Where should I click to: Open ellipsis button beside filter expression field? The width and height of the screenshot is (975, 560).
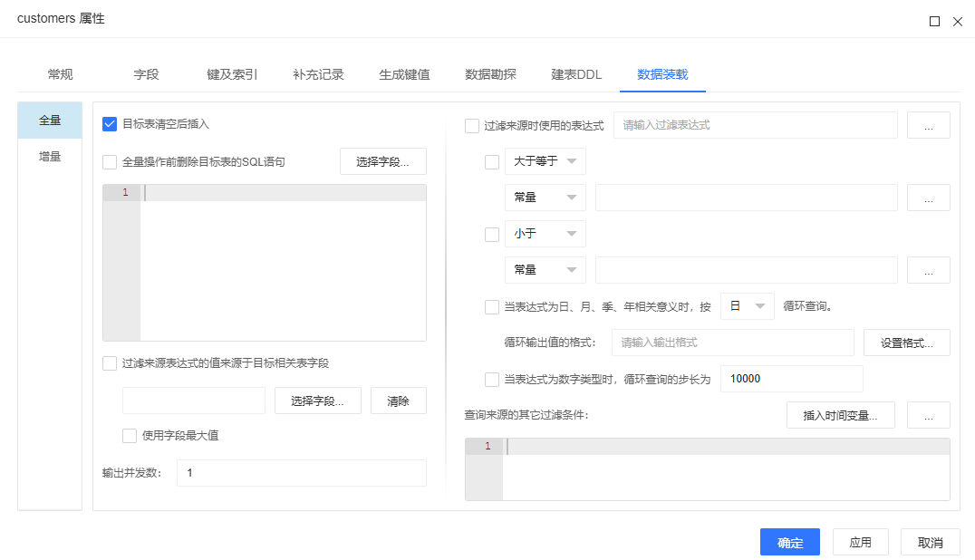[929, 125]
